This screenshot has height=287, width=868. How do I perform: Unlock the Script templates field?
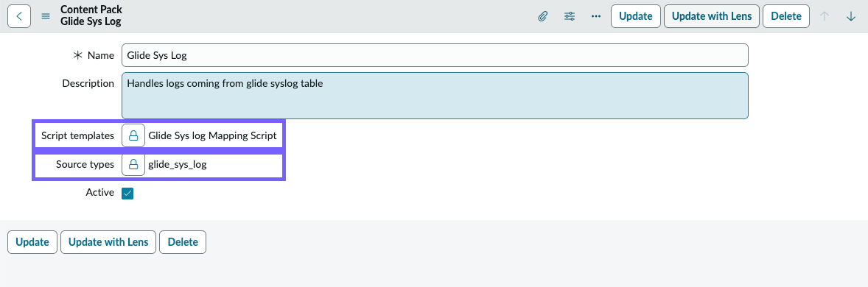[133, 136]
